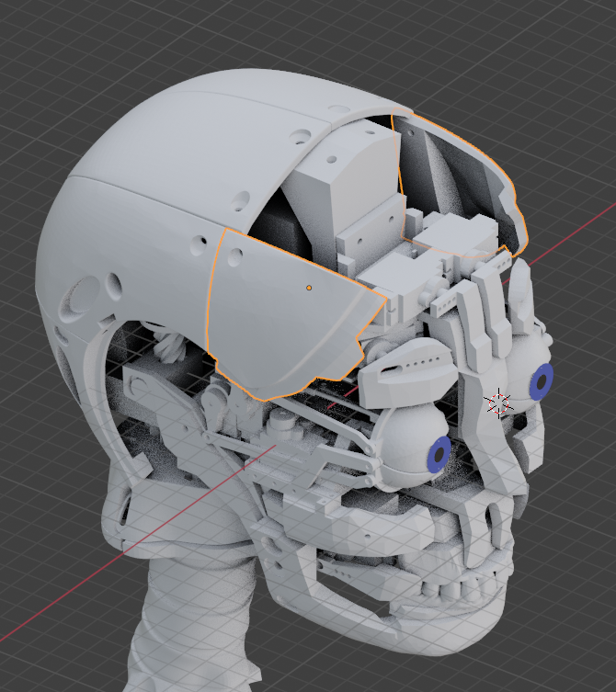Click the orange origin dot on selected panel
The height and width of the screenshot is (692, 616).
click(309, 288)
